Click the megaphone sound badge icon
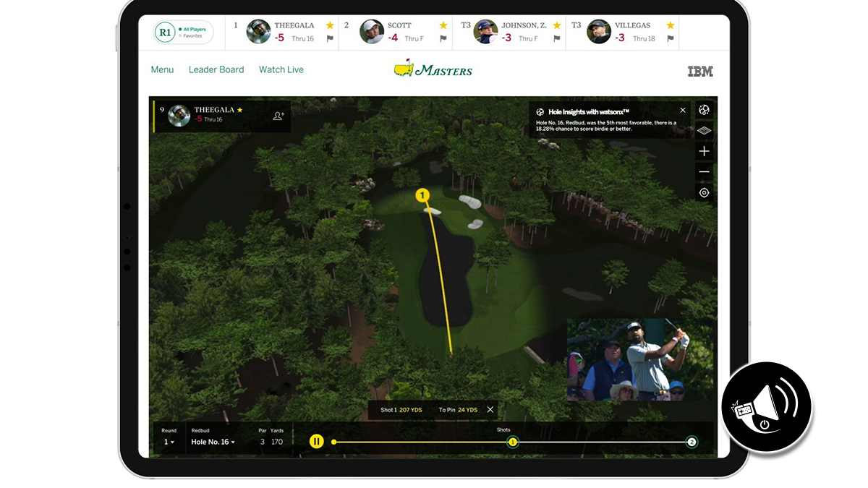Viewport: 868px width, 488px height. (x=766, y=408)
